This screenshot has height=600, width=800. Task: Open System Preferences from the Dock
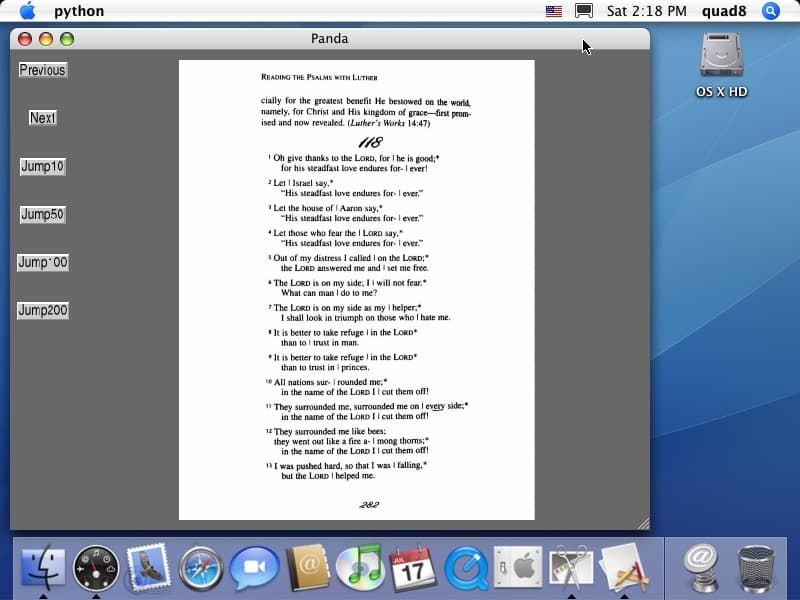pos(518,567)
